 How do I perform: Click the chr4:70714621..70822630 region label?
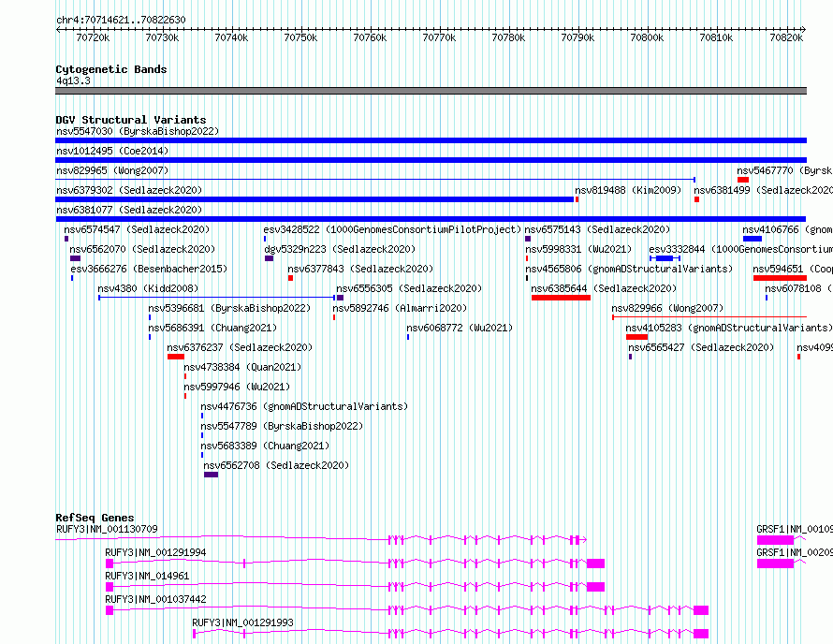point(121,21)
